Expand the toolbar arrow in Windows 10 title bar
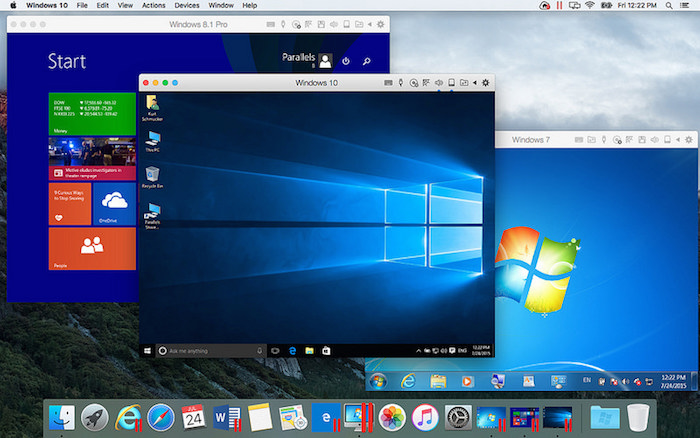The image size is (700, 438). click(x=474, y=82)
